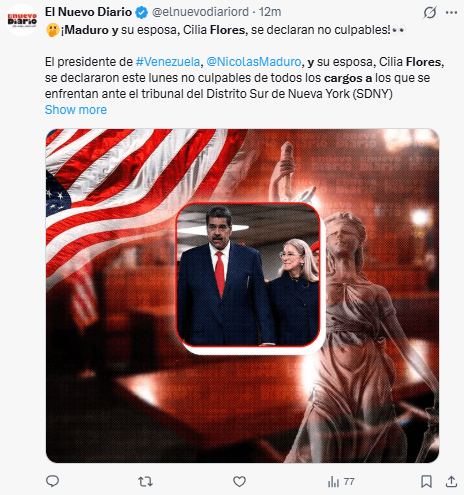Viewport: 464px width, 495px height.
Task: Click the tweet body paragraph mentioning SDNY
Action: [244, 78]
